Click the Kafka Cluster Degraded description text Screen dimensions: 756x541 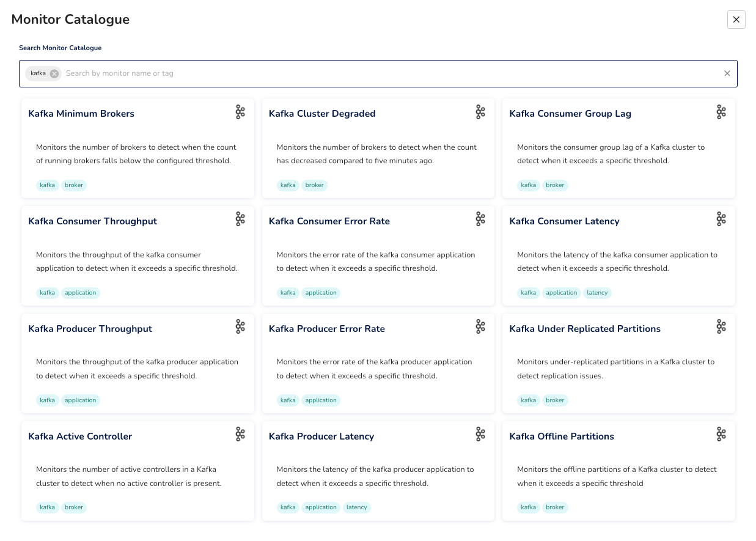point(376,154)
